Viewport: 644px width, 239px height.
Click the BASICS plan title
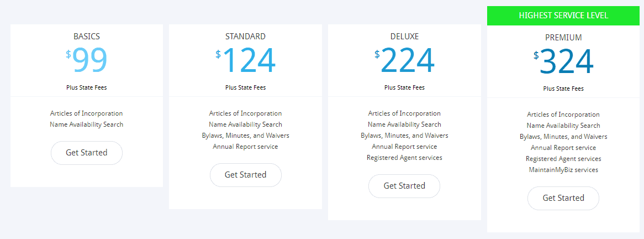[87, 36]
